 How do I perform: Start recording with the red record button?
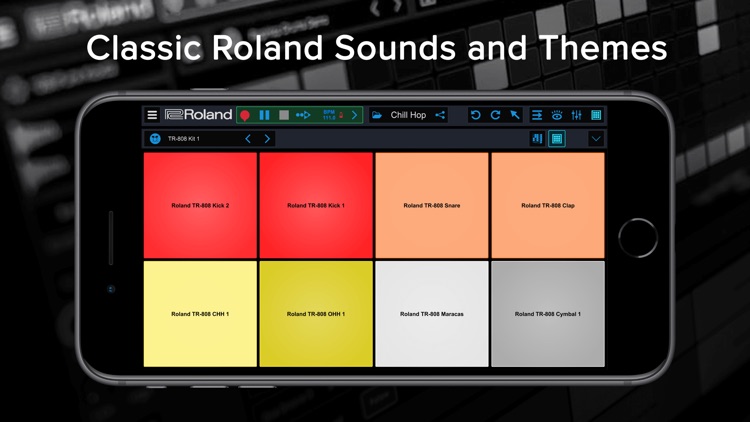coord(245,115)
